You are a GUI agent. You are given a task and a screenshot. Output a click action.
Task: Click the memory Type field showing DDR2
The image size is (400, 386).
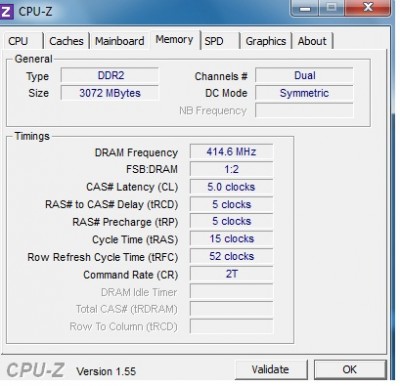(110, 75)
